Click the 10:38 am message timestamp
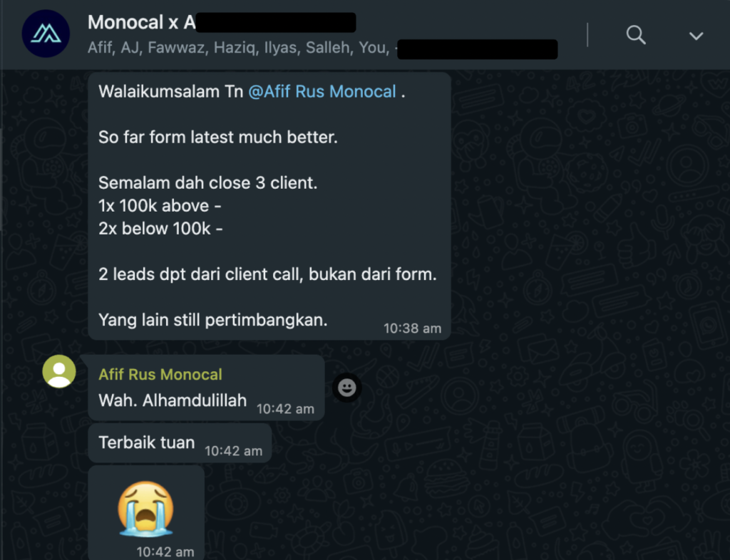This screenshot has width=730, height=560. pos(412,328)
